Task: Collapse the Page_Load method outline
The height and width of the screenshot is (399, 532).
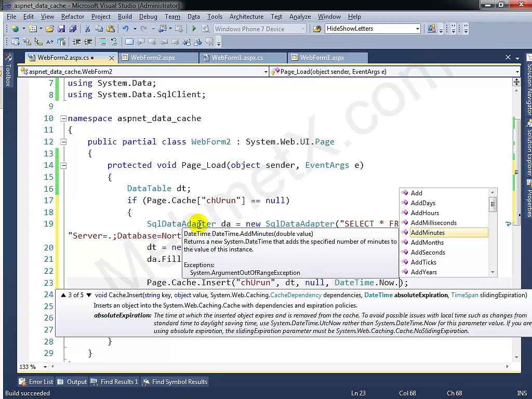Action: 63,166
